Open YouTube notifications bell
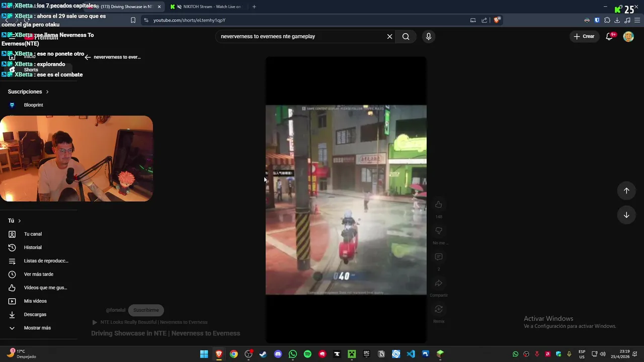 tap(609, 36)
